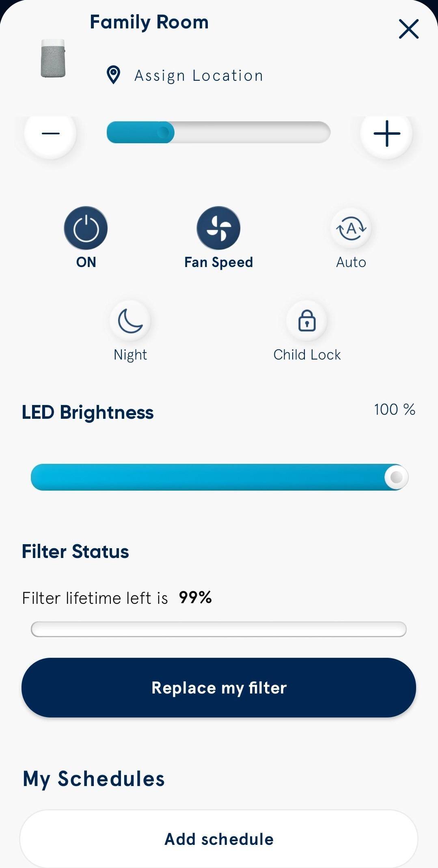This screenshot has width=438, height=868.
Task: Tap the LED Brightness slider handle
Action: click(x=396, y=477)
